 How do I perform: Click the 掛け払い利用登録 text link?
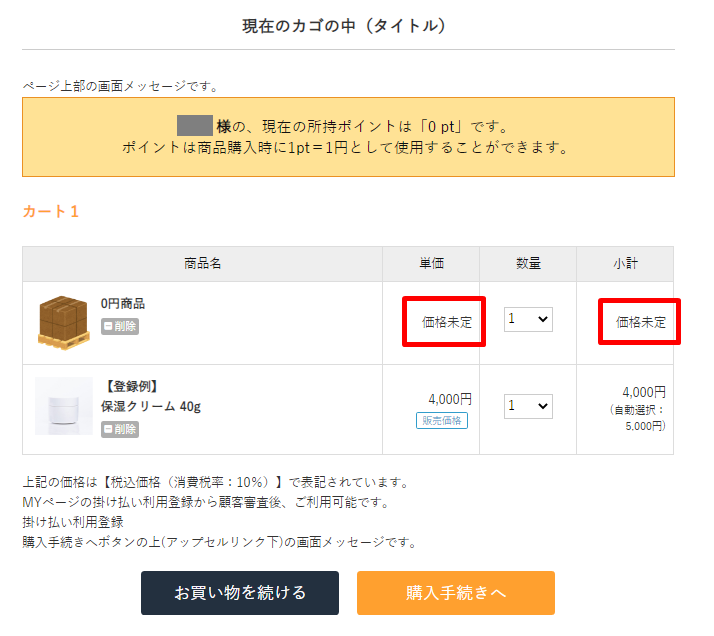click(73, 522)
